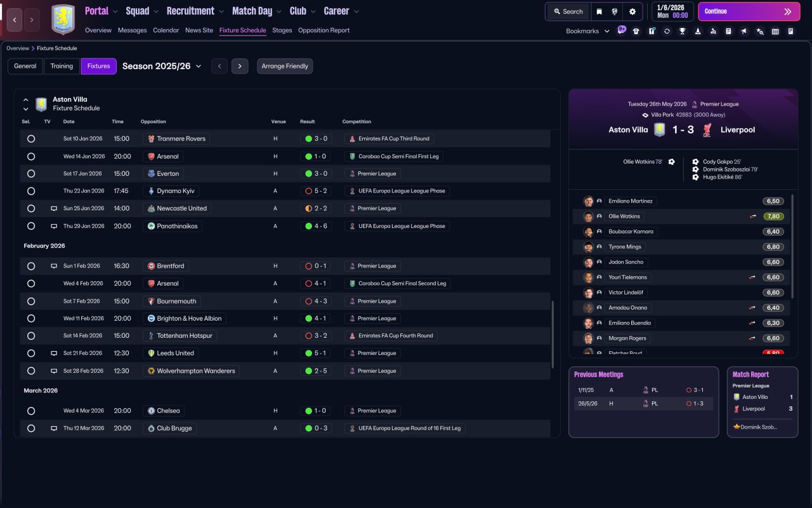Click the Search button

tap(568, 11)
